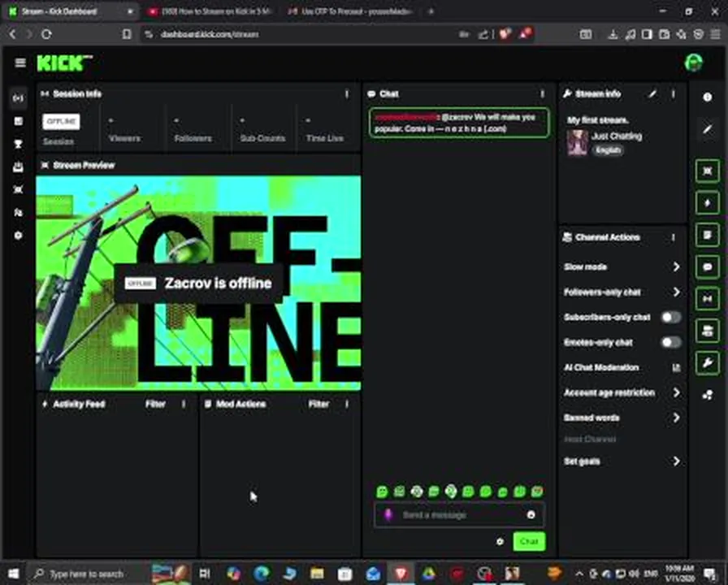Open a new browser tab
Image resolution: width=728 pixels, height=585 pixels.
coord(431,11)
